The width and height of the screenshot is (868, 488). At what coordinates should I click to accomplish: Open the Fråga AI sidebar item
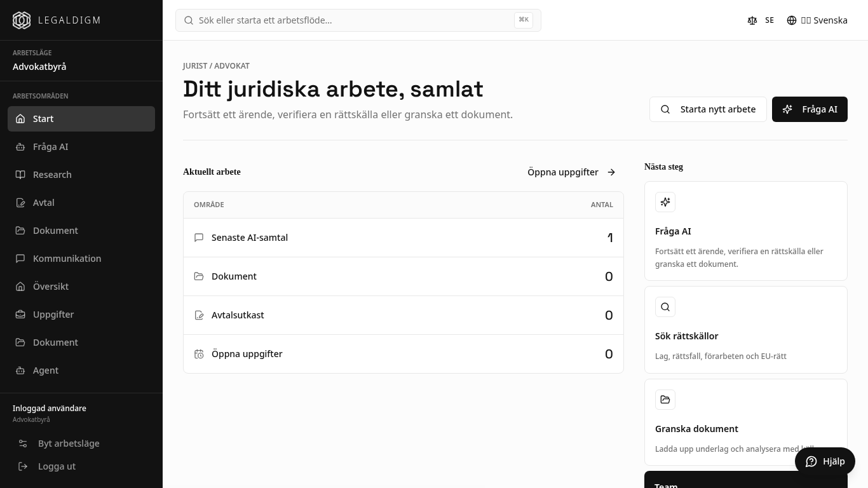pyautogui.click(x=81, y=147)
